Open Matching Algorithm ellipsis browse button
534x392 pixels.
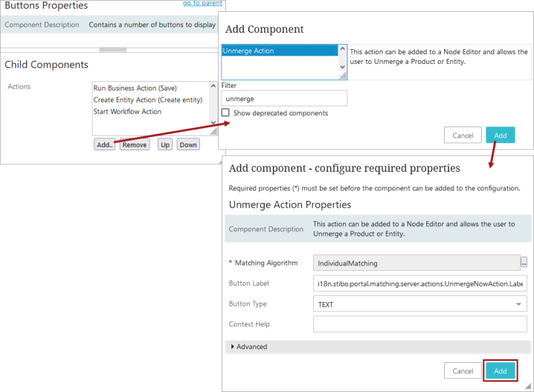pos(524,263)
